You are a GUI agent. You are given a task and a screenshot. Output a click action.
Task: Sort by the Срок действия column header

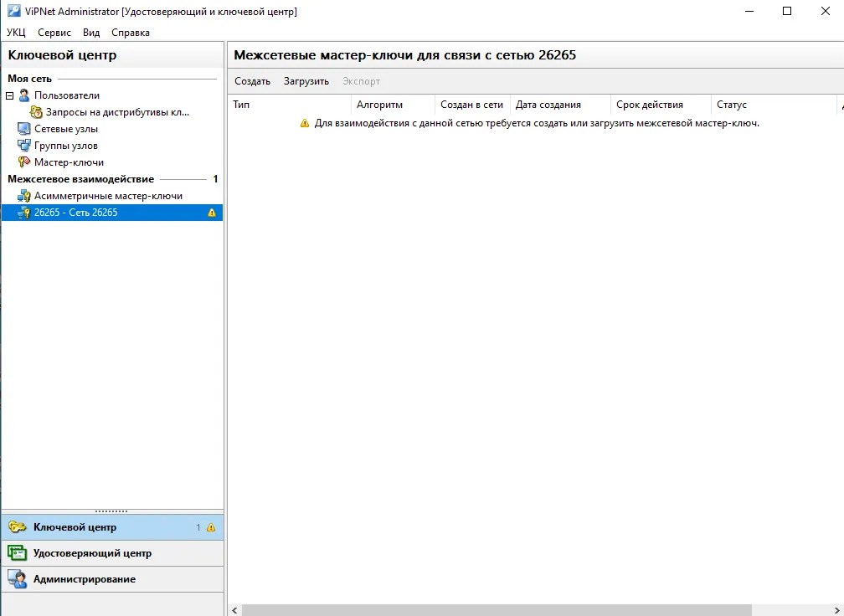pos(661,105)
